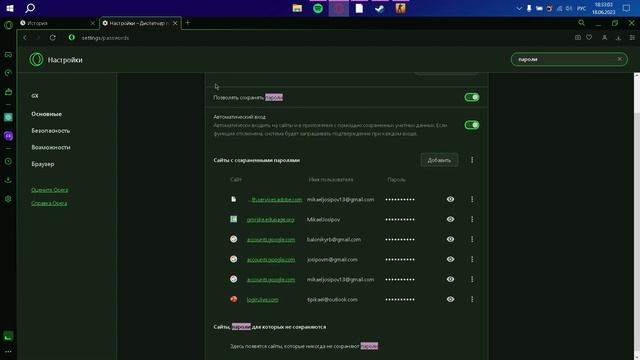Open Spotify from the taskbar

(x=318, y=8)
